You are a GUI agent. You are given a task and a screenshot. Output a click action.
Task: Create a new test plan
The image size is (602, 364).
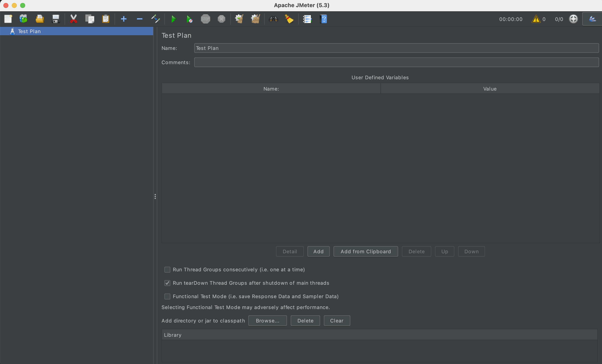point(8,19)
